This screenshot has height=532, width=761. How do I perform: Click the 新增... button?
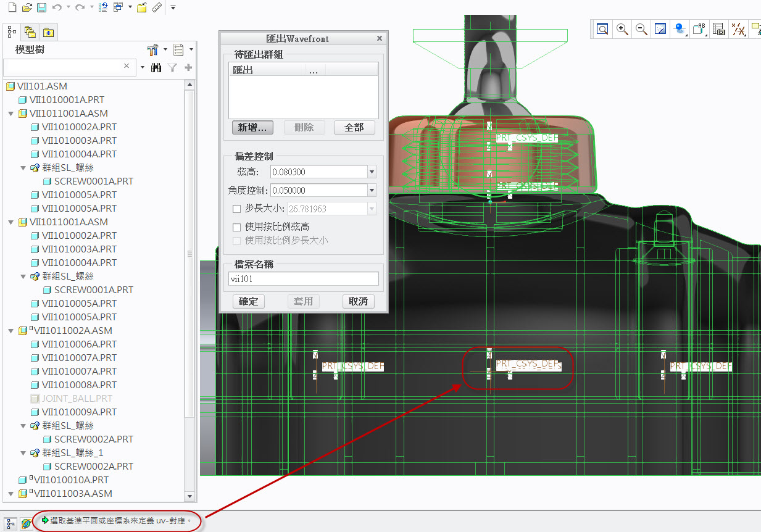[252, 127]
